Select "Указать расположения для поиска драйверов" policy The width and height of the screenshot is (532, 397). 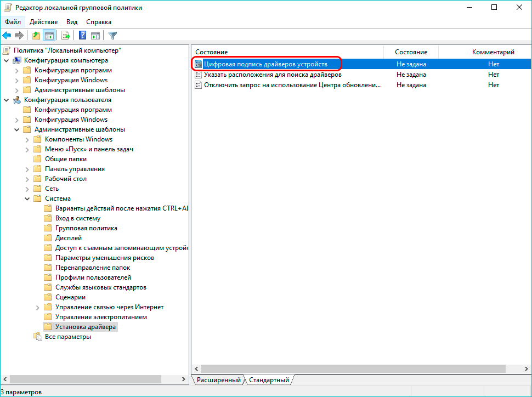click(x=273, y=75)
